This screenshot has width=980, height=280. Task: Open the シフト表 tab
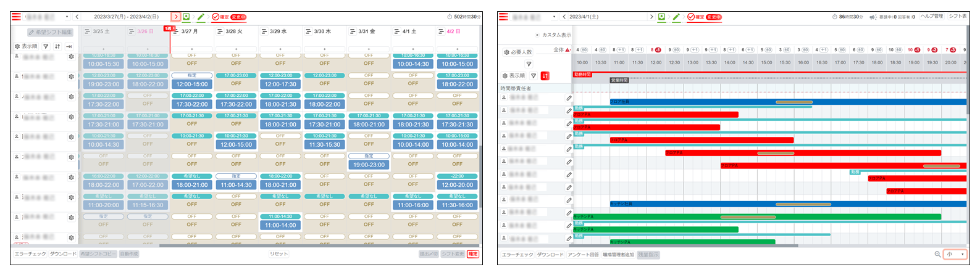[x=958, y=16]
